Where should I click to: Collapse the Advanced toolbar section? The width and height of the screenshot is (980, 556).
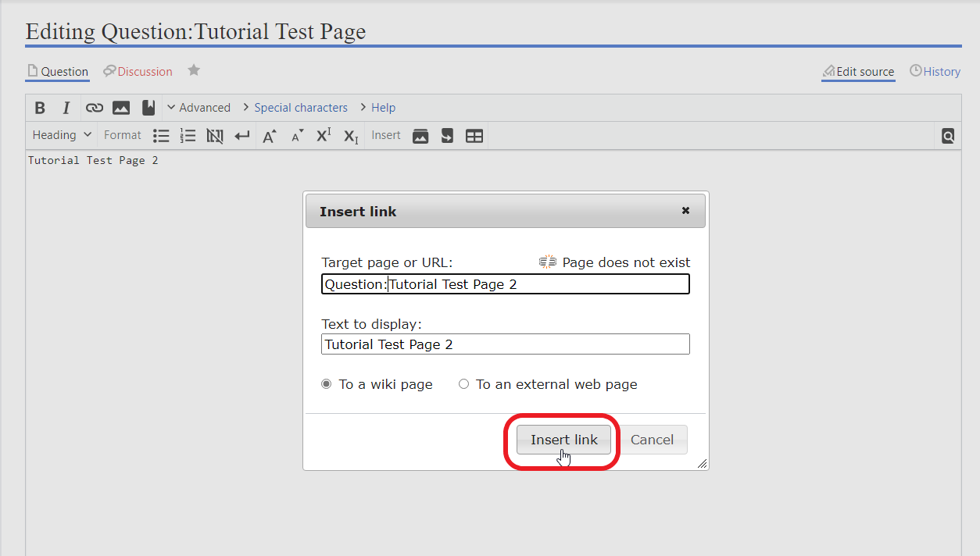(199, 108)
